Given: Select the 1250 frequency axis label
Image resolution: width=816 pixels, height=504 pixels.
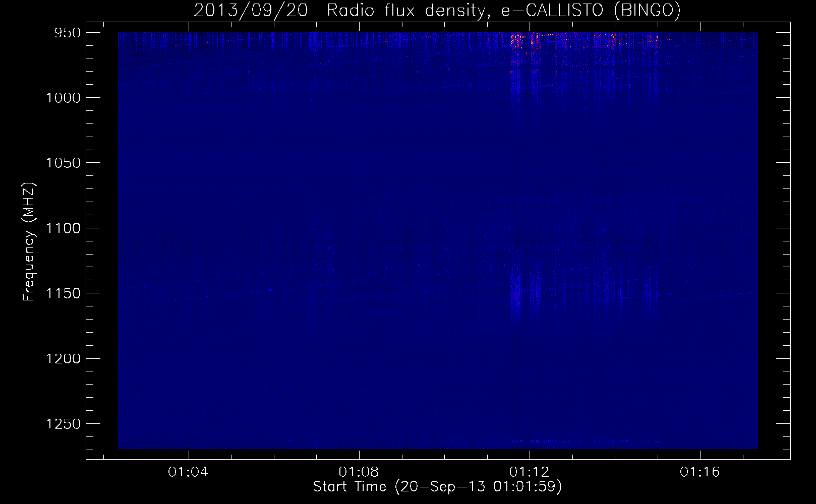Looking at the screenshot, I should click(x=63, y=424).
